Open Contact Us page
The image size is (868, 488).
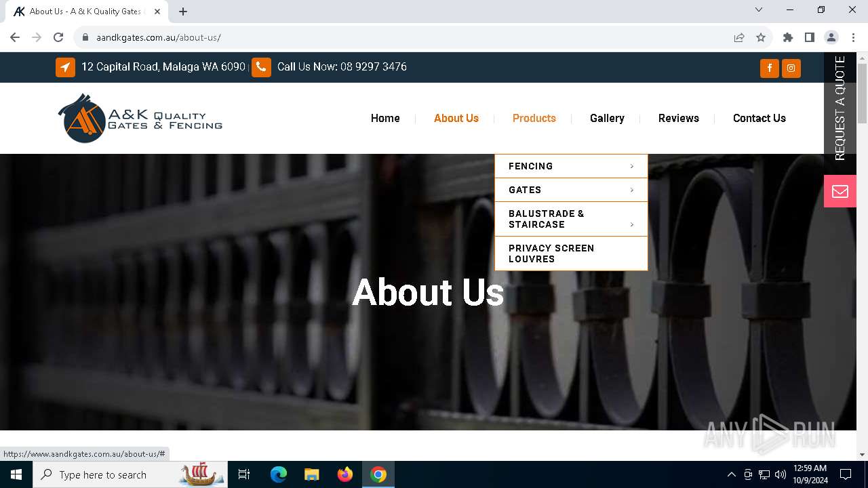[x=759, y=118]
